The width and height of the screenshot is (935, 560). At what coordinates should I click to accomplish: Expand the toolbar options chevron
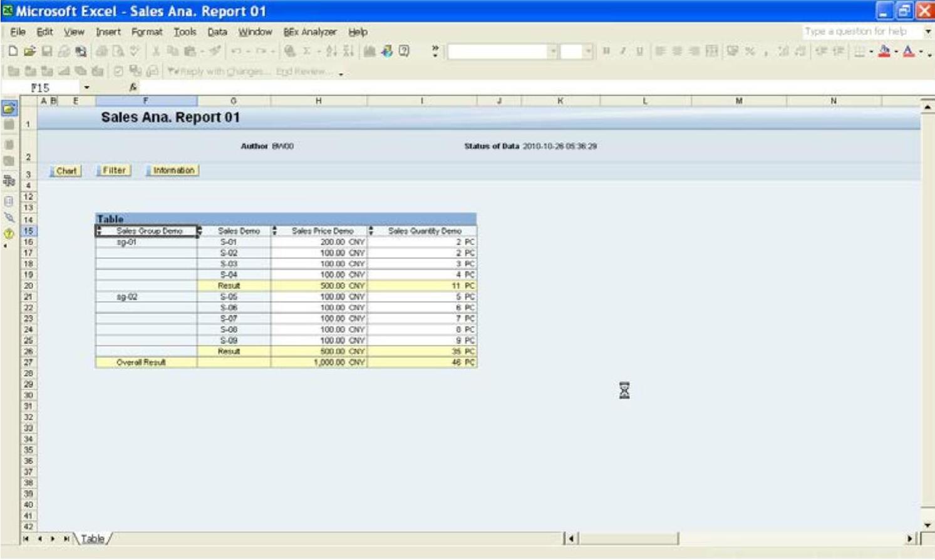tap(435, 51)
